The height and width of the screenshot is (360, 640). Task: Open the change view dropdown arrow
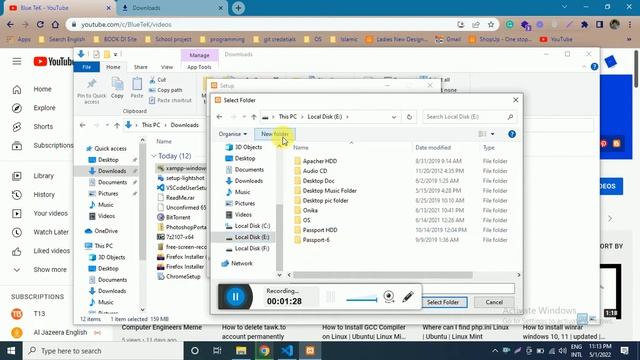click(493, 134)
